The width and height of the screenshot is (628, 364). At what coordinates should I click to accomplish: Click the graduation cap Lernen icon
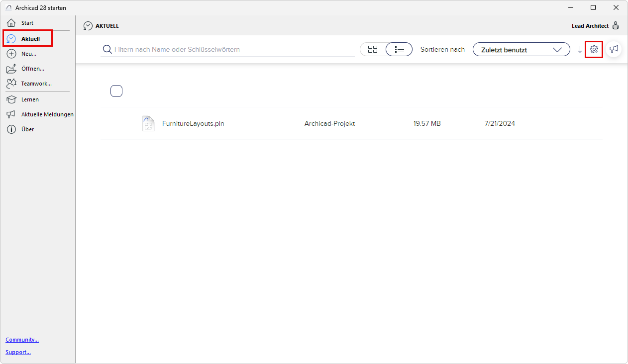point(11,99)
